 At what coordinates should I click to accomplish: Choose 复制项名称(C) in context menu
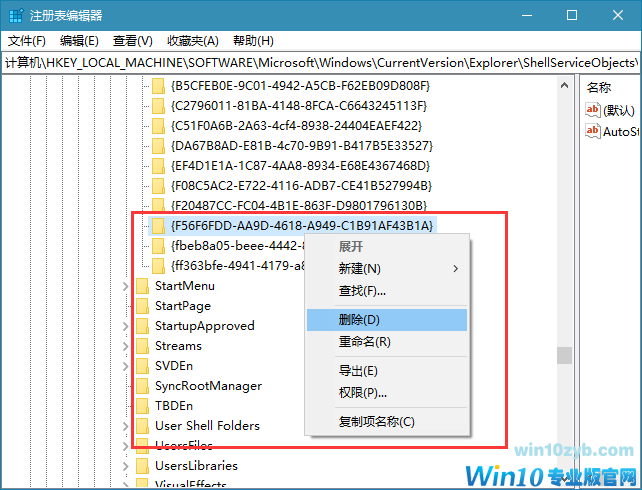coord(387,422)
